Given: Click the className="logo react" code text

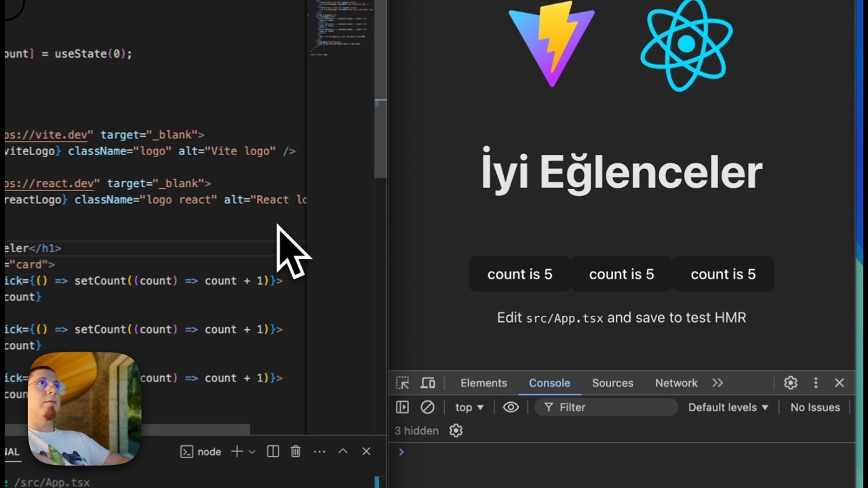Looking at the screenshot, I should tap(146, 200).
